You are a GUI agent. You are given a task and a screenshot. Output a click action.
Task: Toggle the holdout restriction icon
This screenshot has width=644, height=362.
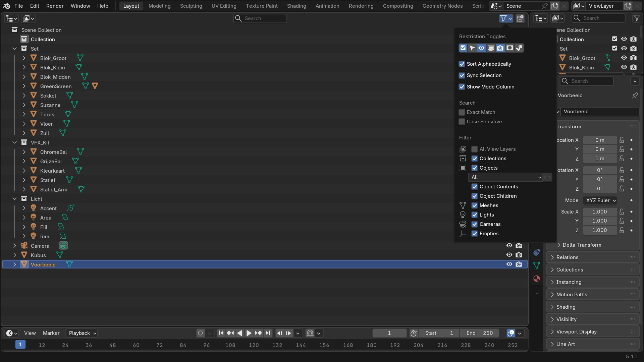(x=510, y=48)
